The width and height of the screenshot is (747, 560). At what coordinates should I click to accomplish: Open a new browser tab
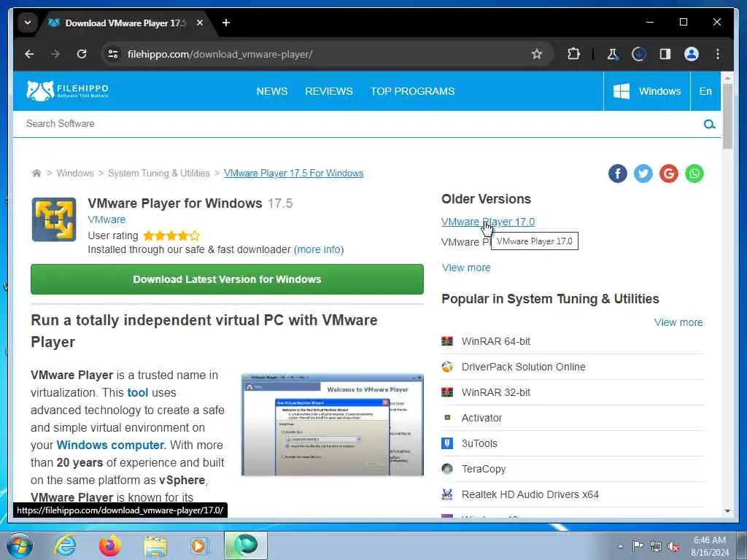pos(226,23)
